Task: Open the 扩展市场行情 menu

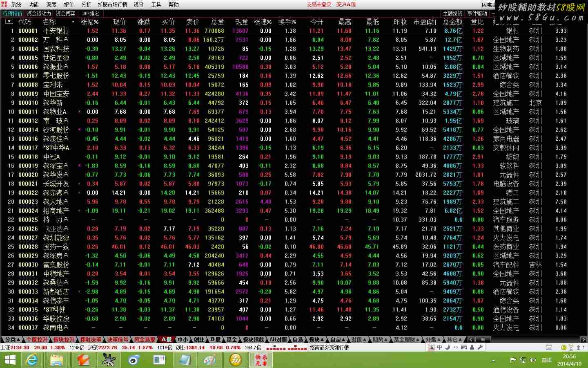Action: pyautogui.click(x=112, y=4)
